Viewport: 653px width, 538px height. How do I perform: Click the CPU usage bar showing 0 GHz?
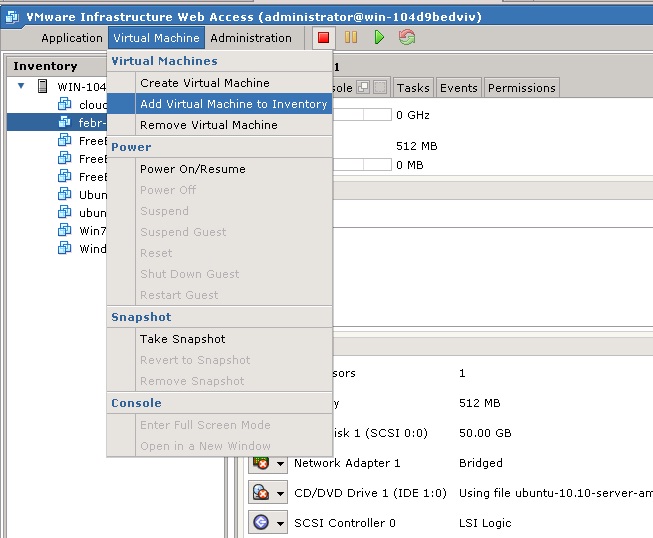(362, 115)
